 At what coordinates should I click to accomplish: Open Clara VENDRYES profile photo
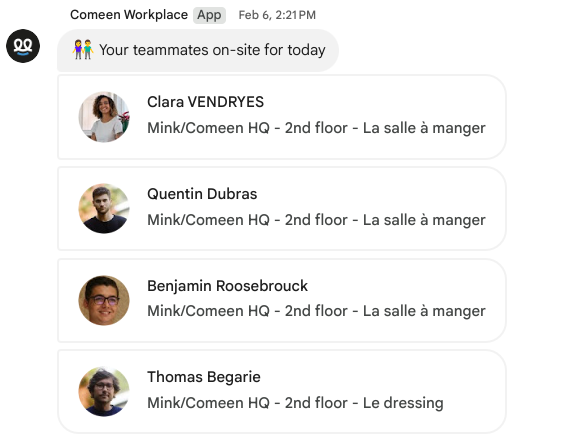pos(104,117)
